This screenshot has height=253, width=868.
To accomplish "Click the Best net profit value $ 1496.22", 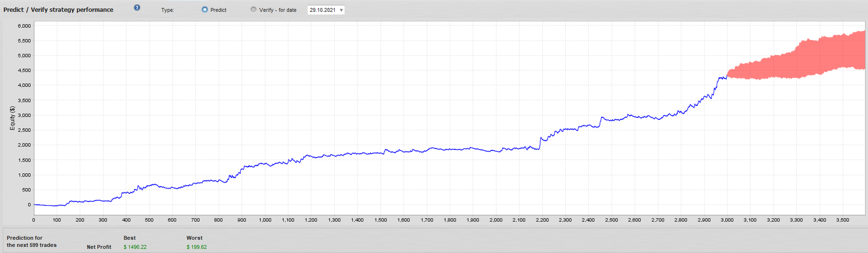I will [135, 247].
